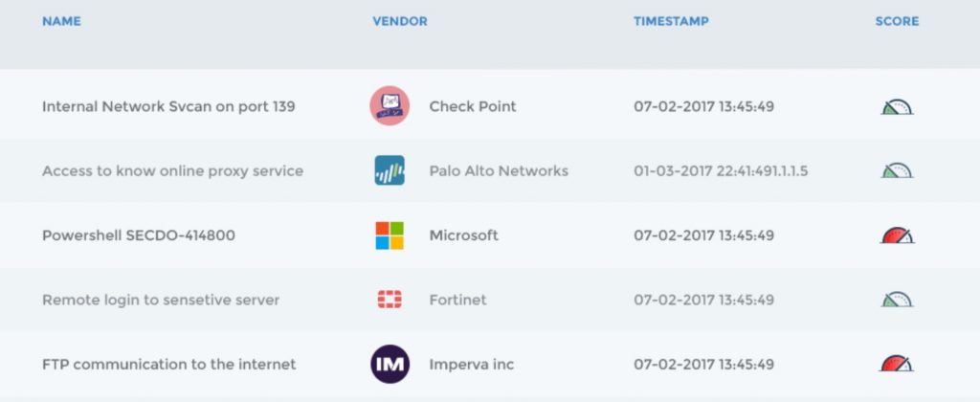Open Access to know online proxy service alert

[x=172, y=171]
